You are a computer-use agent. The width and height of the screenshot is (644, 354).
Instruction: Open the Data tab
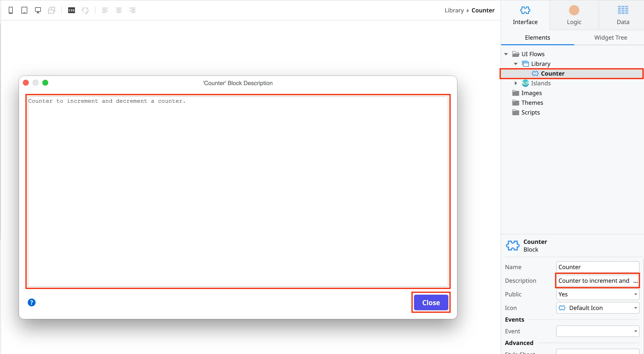point(623,15)
